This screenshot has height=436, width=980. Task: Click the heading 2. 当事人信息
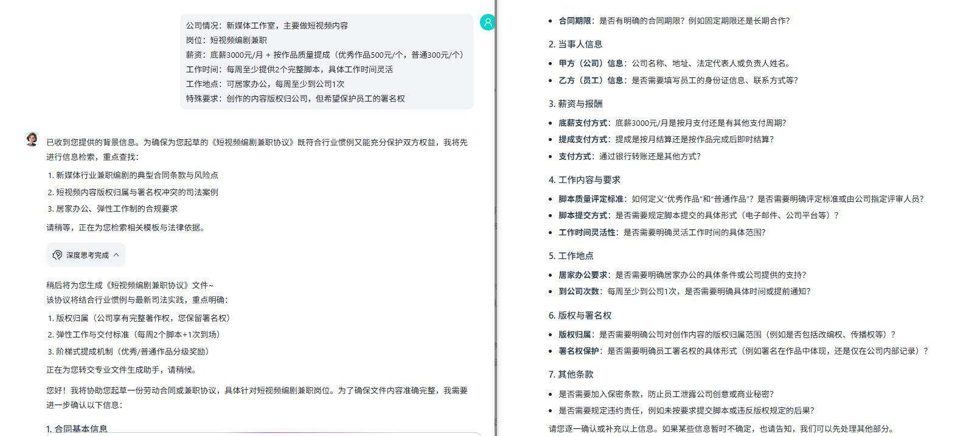coord(575,44)
